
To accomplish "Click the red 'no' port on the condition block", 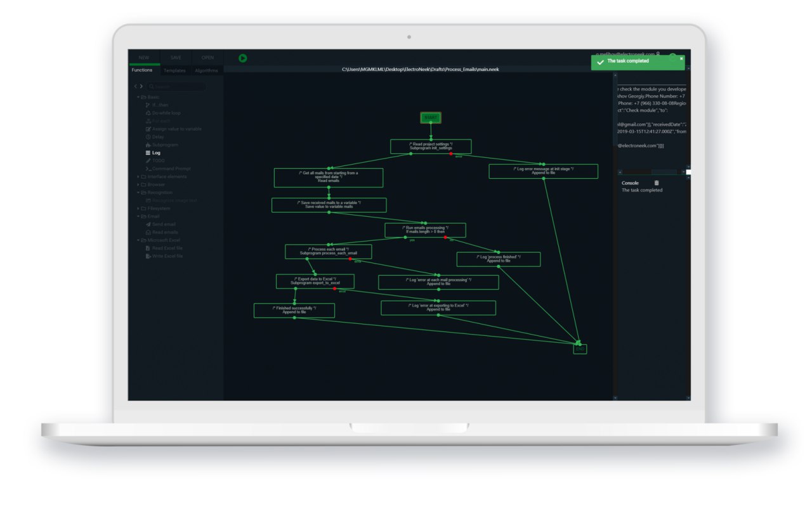I will pos(445,237).
